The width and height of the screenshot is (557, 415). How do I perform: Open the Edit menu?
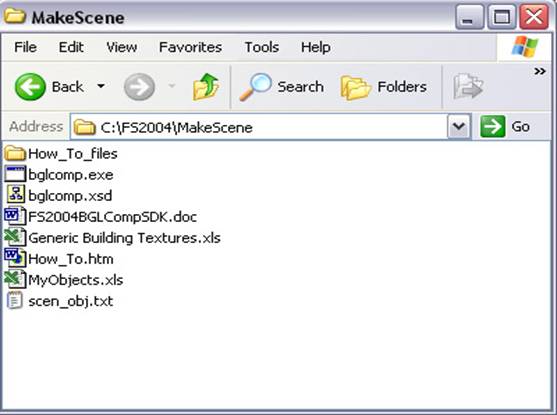71,47
